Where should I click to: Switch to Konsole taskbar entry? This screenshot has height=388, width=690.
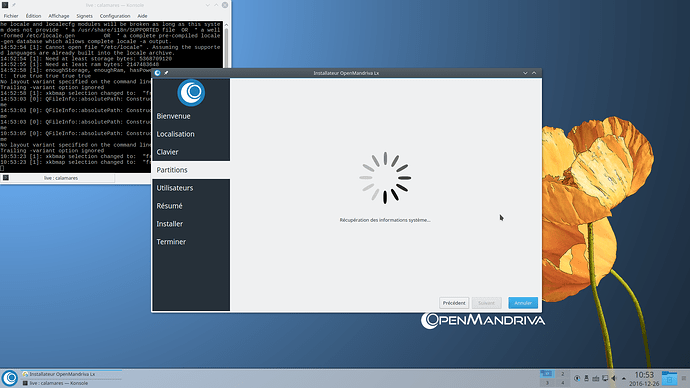tap(71, 383)
